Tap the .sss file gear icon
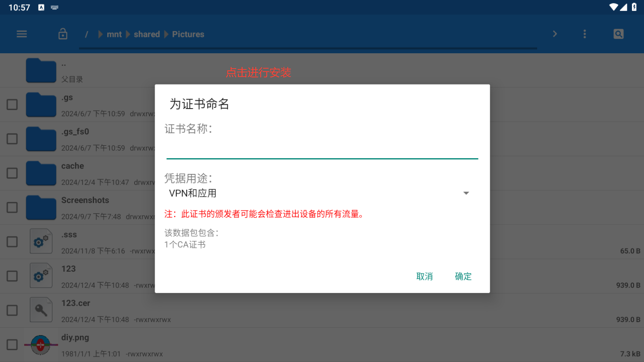The width and height of the screenshot is (644, 362). [x=41, y=241]
